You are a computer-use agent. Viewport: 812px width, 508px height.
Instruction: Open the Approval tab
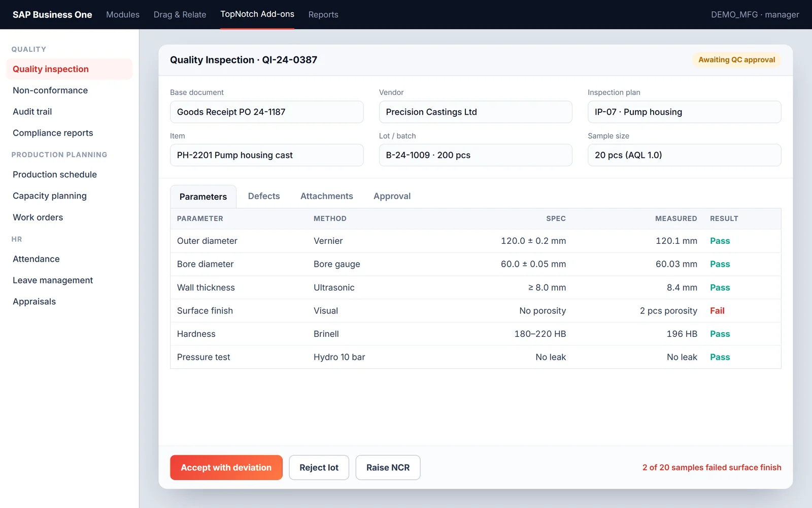392,196
